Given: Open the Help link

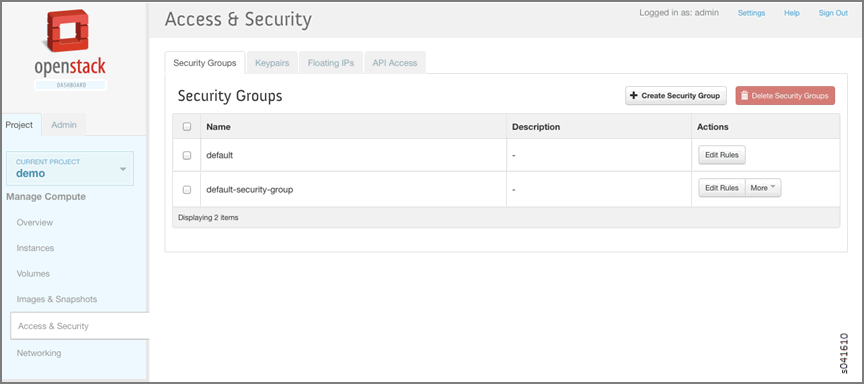Looking at the screenshot, I should click(792, 13).
